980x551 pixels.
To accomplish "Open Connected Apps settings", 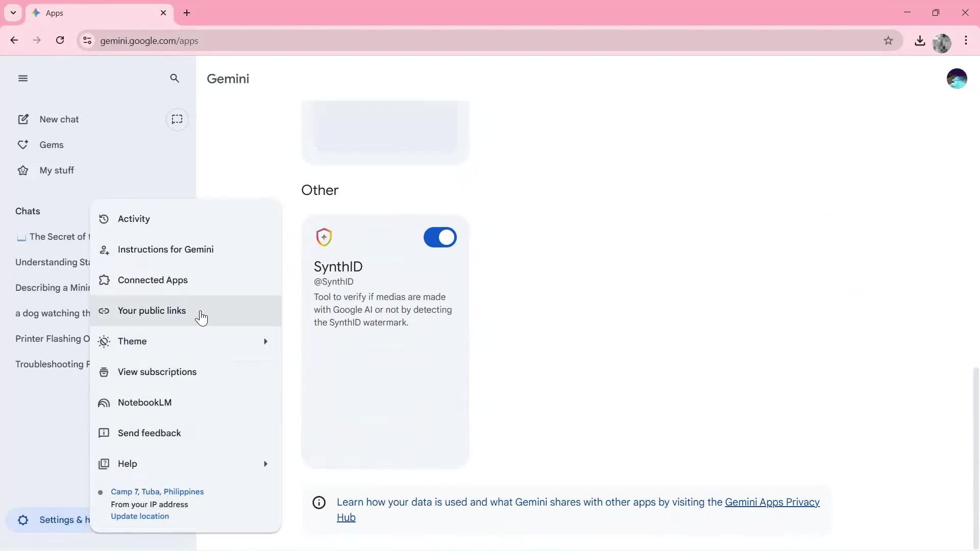I will pos(153,280).
